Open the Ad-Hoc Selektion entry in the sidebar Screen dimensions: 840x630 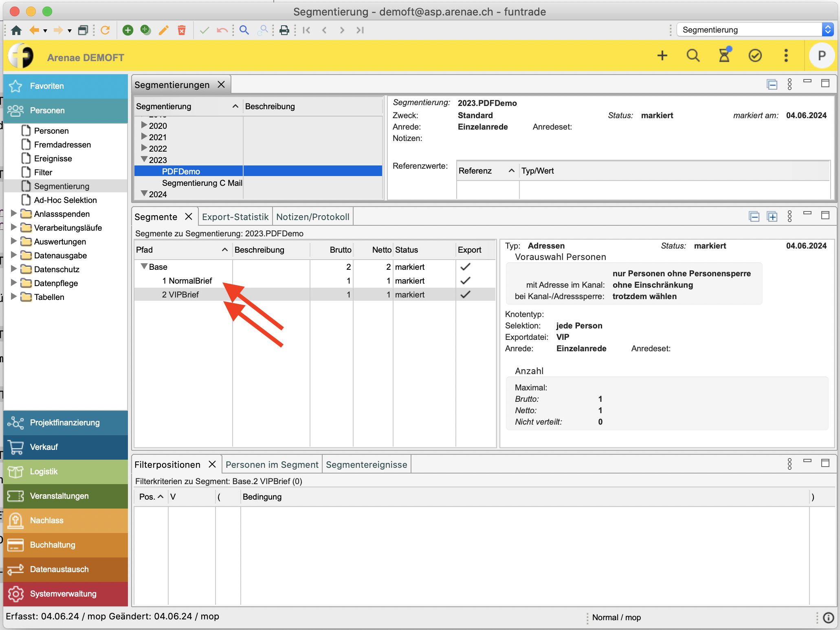click(65, 200)
